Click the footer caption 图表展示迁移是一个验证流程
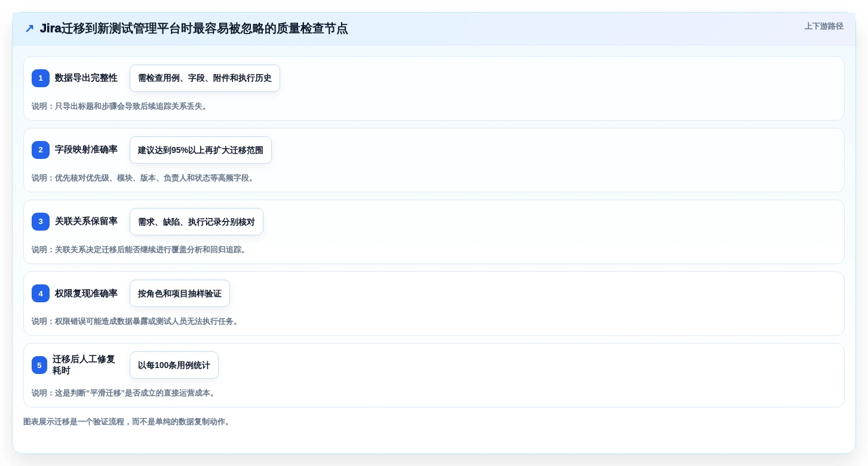This screenshot has width=868, height=466. coord(127,422)
